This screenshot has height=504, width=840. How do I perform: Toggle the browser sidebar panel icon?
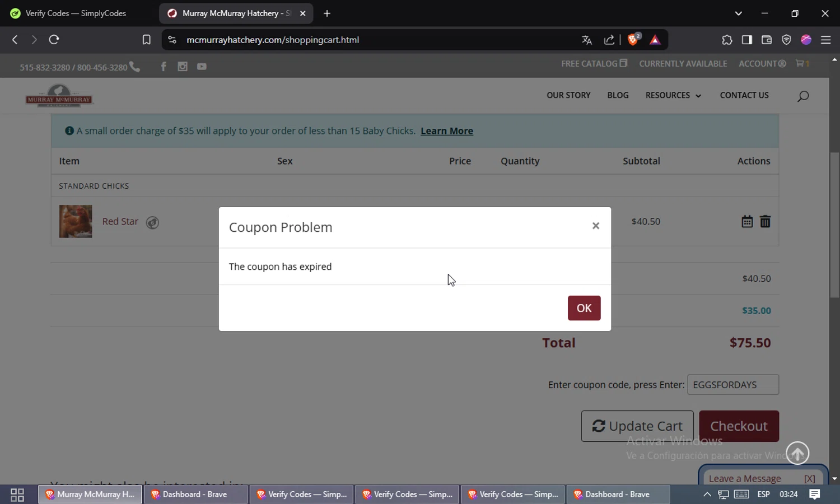click(747, 40)
